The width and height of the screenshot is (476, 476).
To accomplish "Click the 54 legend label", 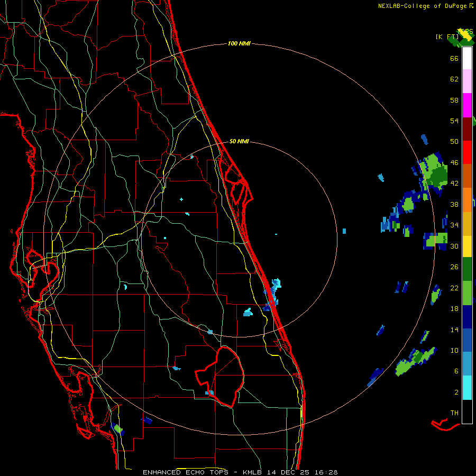I will coord(454,121).
